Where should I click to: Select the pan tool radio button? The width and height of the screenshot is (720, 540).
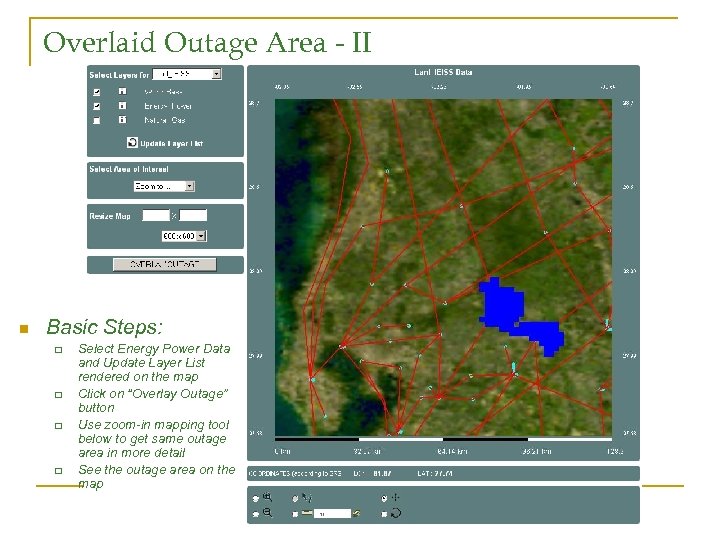coord(384,498)
